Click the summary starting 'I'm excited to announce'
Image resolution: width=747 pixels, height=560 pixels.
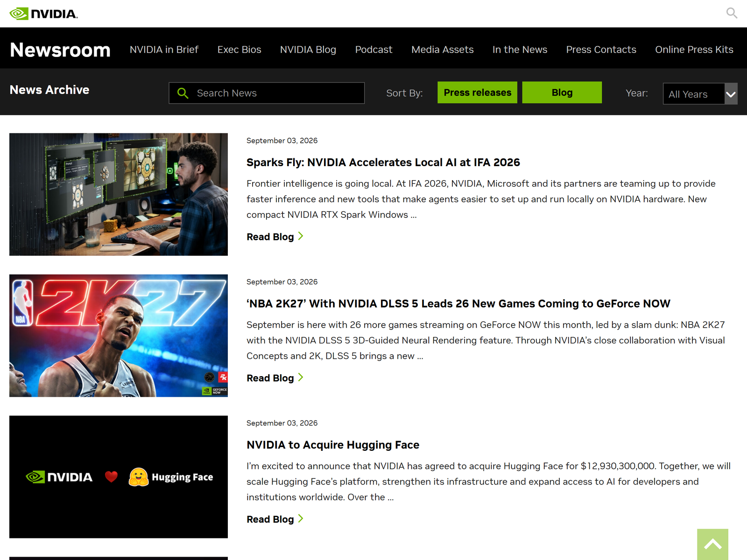pyautogui.click(x=488, y=482)
